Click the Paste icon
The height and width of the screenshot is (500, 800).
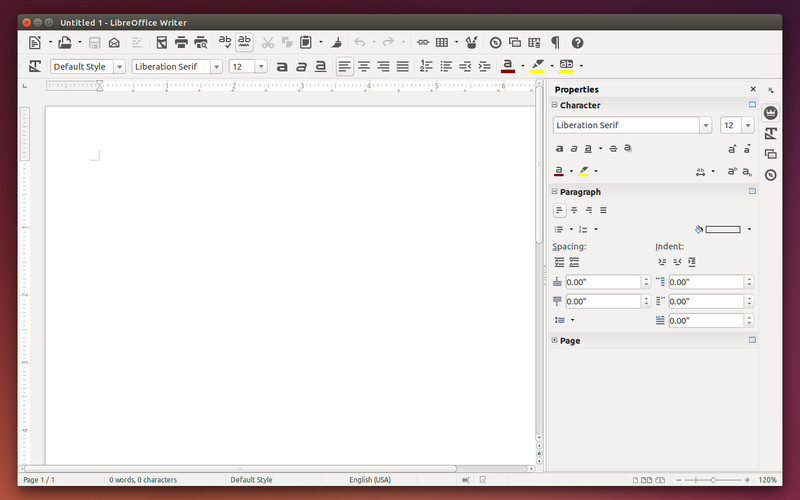[306, 43]
